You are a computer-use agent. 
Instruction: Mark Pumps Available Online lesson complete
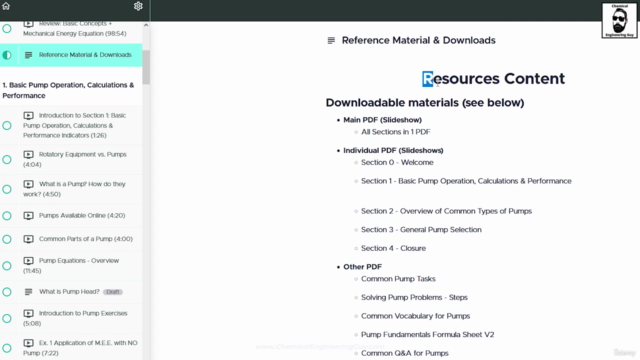click(7, 216)
